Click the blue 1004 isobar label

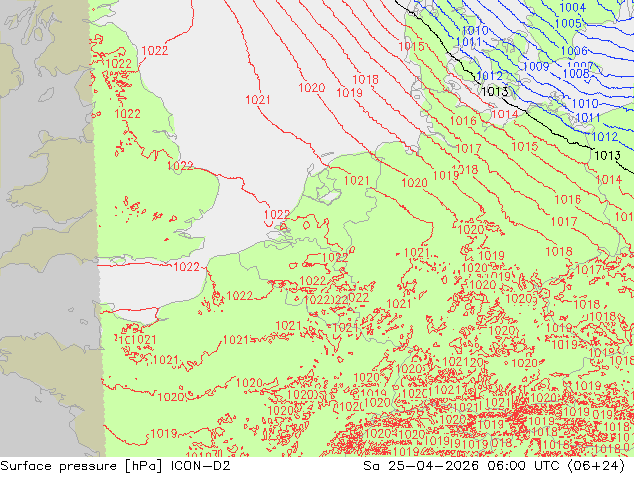click(573, 7)
